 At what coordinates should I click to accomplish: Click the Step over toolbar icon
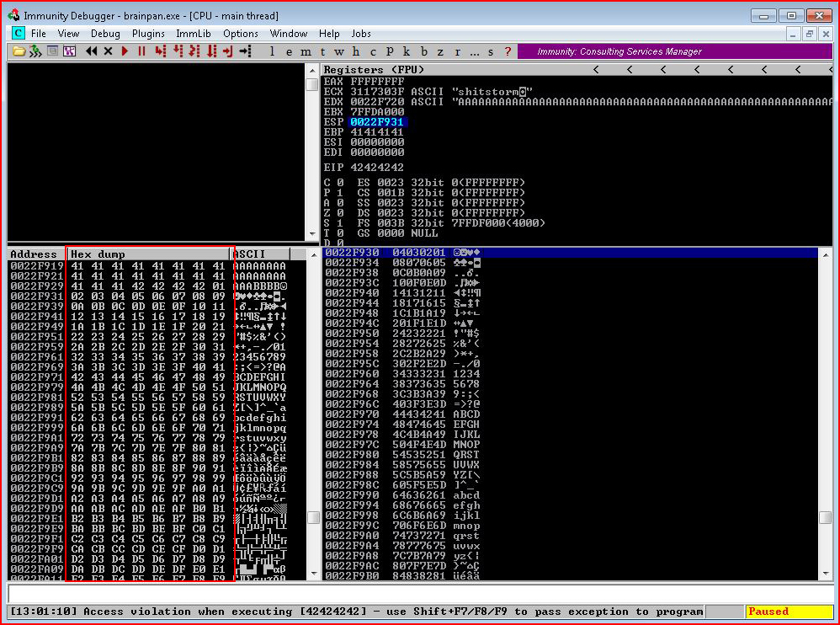178,51
